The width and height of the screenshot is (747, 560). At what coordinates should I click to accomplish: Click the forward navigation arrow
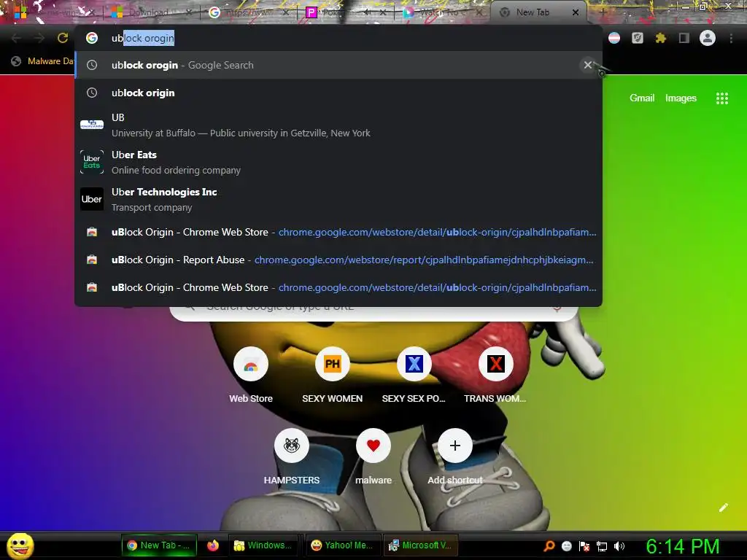[39, 38]
